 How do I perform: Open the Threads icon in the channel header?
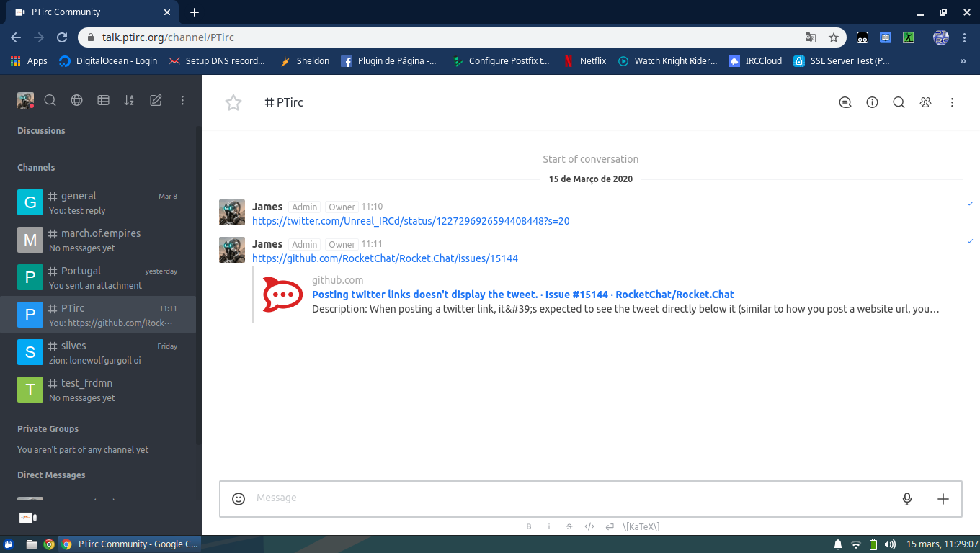(845, 102)
